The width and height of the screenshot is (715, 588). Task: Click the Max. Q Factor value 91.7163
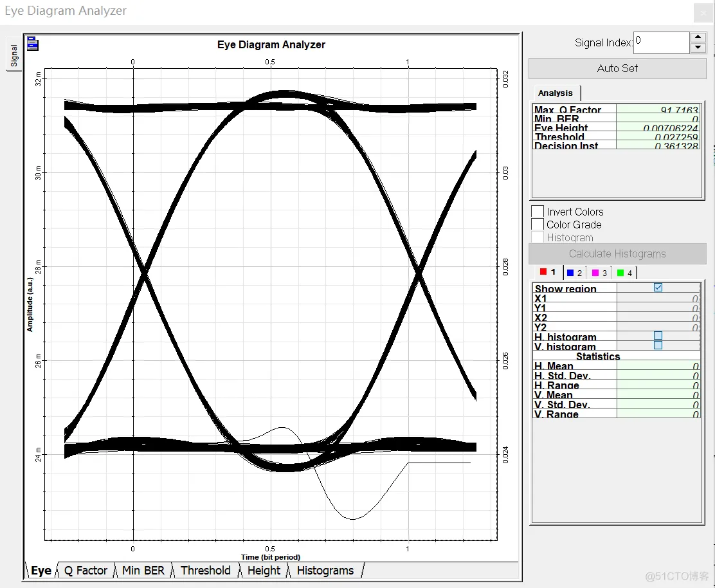658,109
